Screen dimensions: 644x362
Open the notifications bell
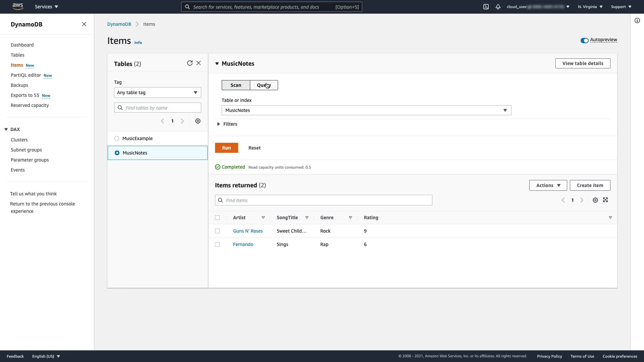coord(498,7)
